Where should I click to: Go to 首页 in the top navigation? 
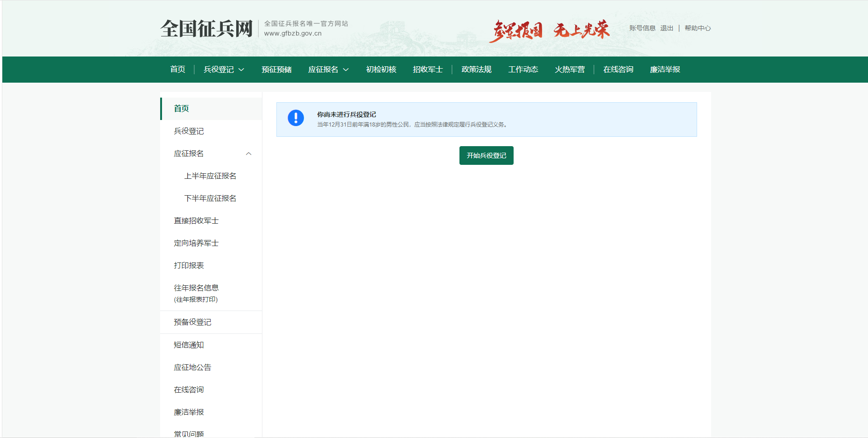(x=177, y=70)
